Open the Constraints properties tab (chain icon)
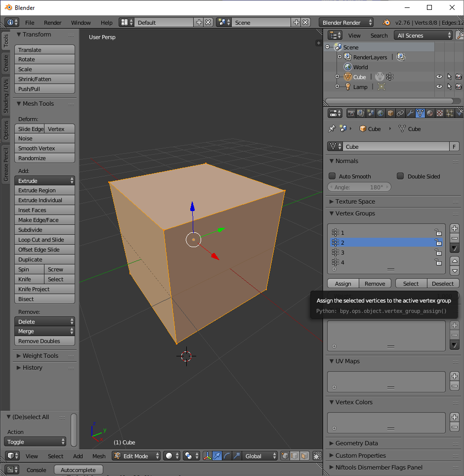Screen dimensions: 464x476 [x=400, y=114]
